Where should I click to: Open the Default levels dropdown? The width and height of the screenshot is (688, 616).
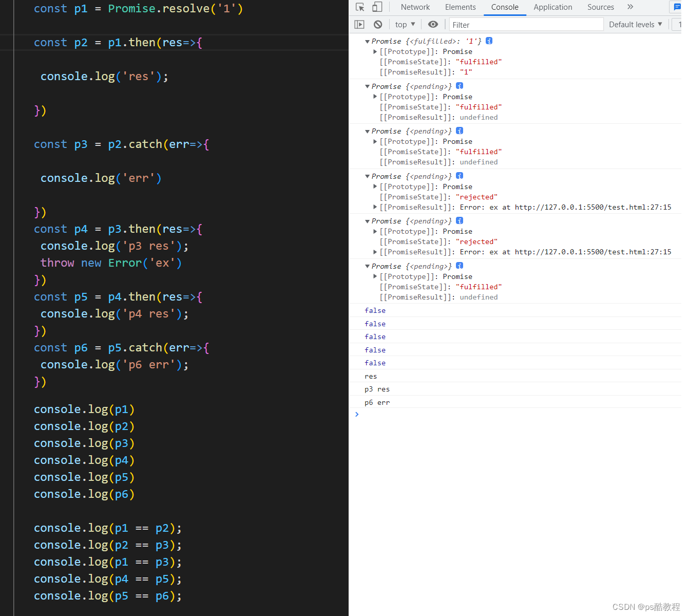coord(636,25)
